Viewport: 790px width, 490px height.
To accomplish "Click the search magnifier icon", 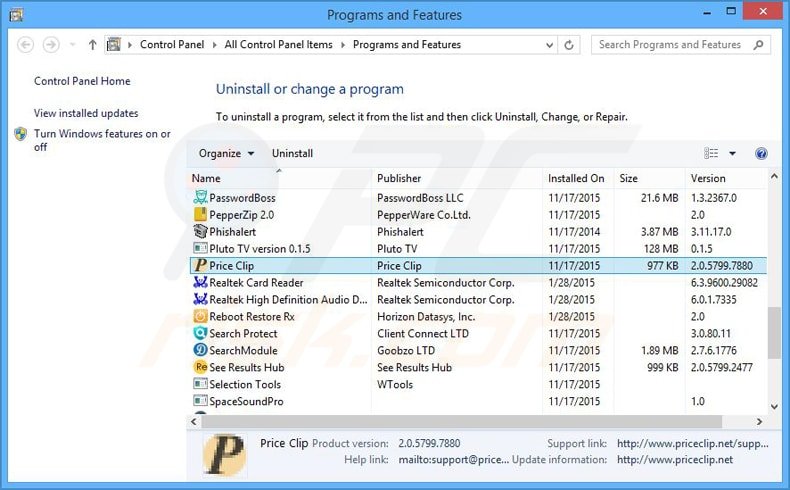I will (x=758, y=45).
